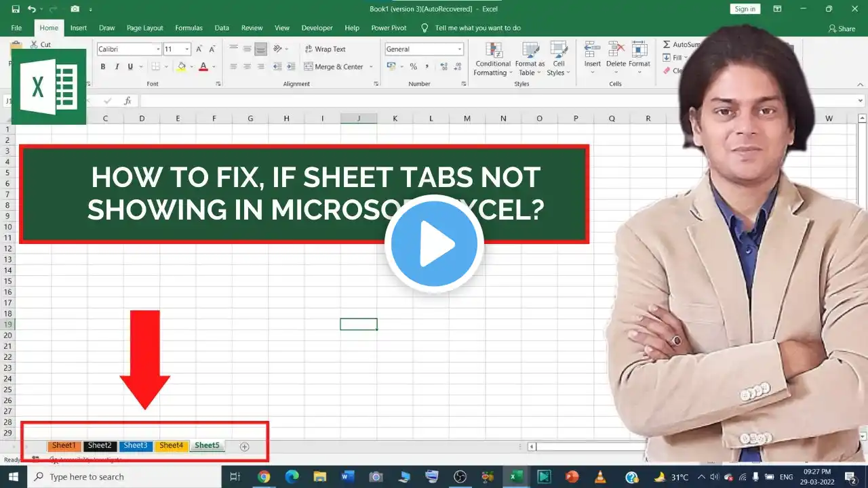Click the Insert Function fx icon
Viewport: 868px width, 488px height.
(127, 100)
